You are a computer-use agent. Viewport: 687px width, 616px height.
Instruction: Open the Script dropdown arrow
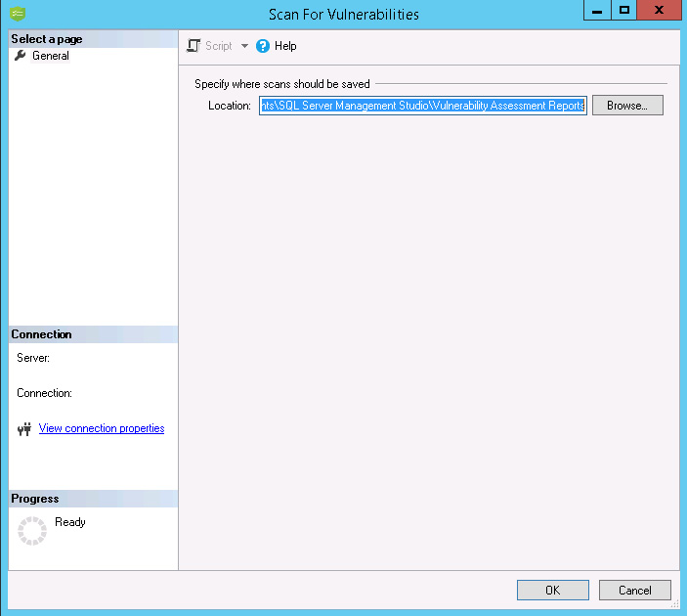pyautogui.click(x=244, y=46)
